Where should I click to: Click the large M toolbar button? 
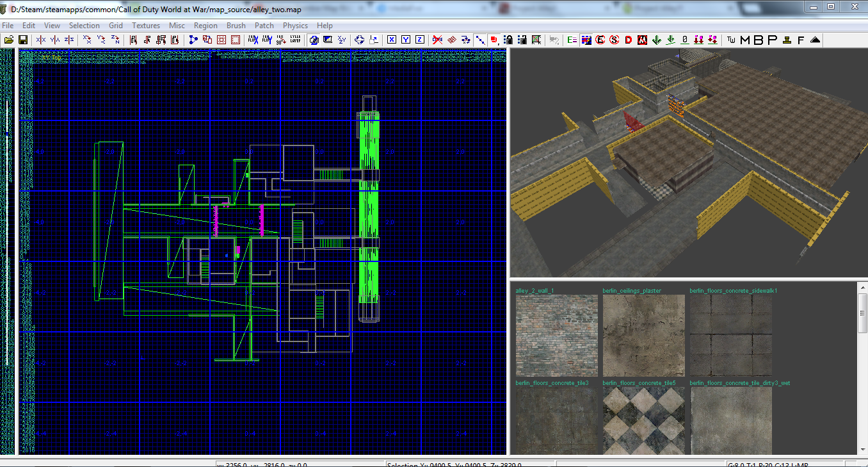click(744, 40)
